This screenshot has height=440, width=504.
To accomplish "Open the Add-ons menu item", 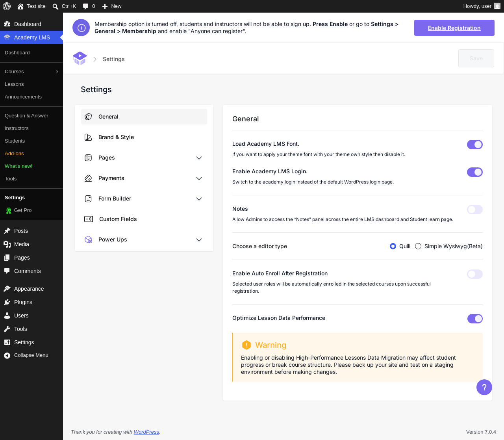I will (14, 154).
